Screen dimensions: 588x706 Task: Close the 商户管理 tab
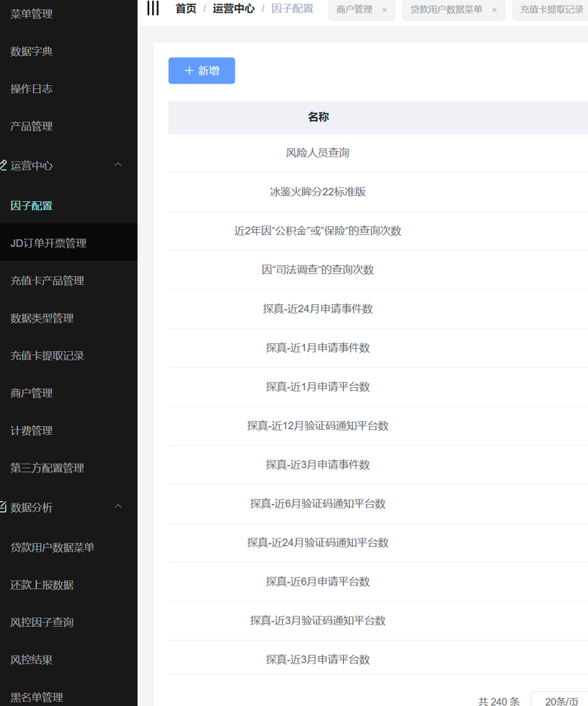384,10
